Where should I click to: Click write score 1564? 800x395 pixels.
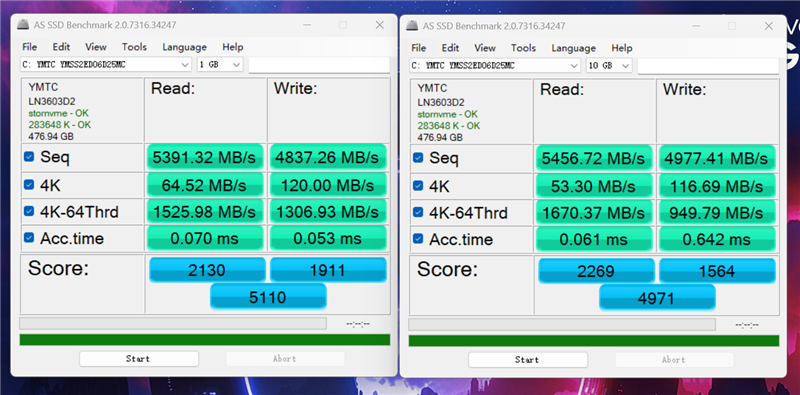717,270
